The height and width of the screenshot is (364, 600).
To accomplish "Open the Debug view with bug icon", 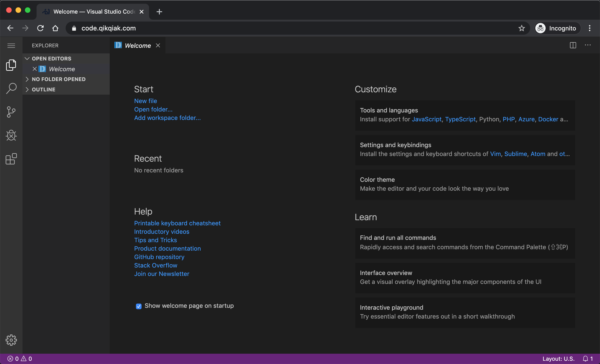I will coord(11,135).
